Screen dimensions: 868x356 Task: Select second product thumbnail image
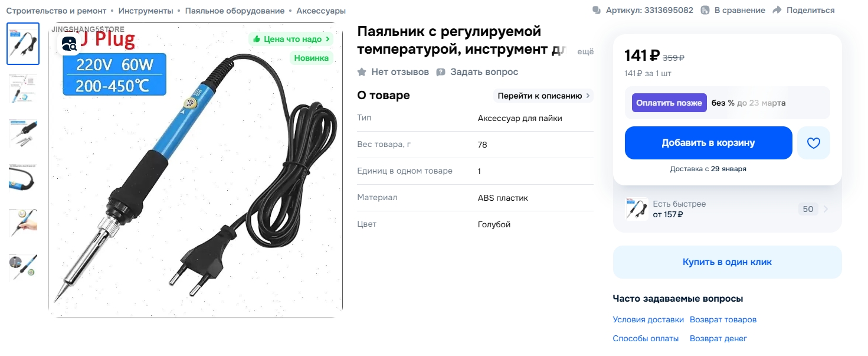23,88
